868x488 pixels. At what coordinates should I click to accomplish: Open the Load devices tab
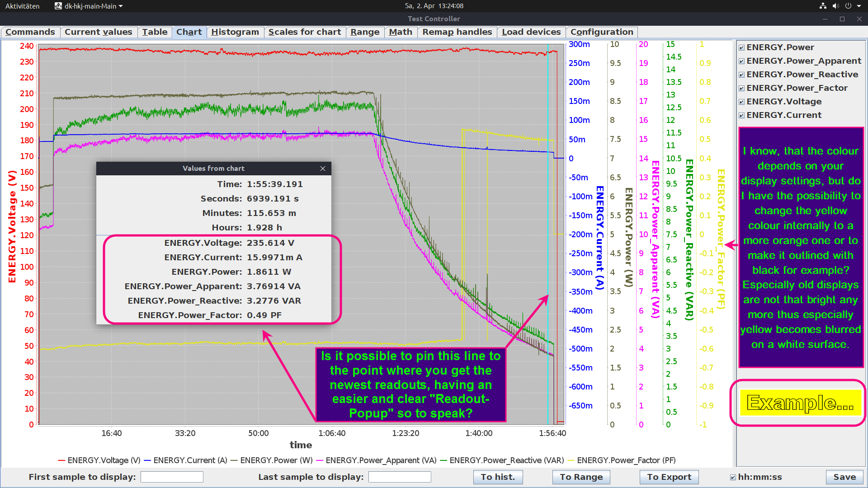(531, 32)
